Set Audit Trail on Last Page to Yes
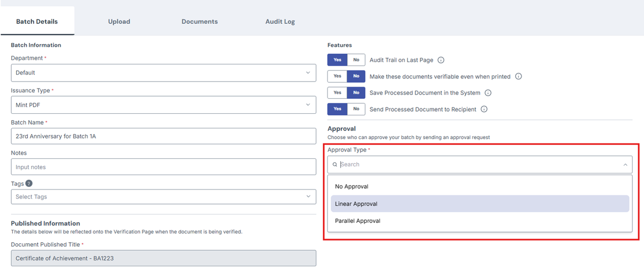Screen dimensions: 644x269 [337, 60]
